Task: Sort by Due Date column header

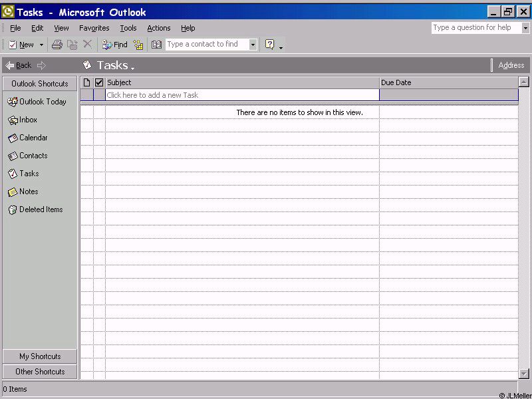Action: click(x=449, y=82)
